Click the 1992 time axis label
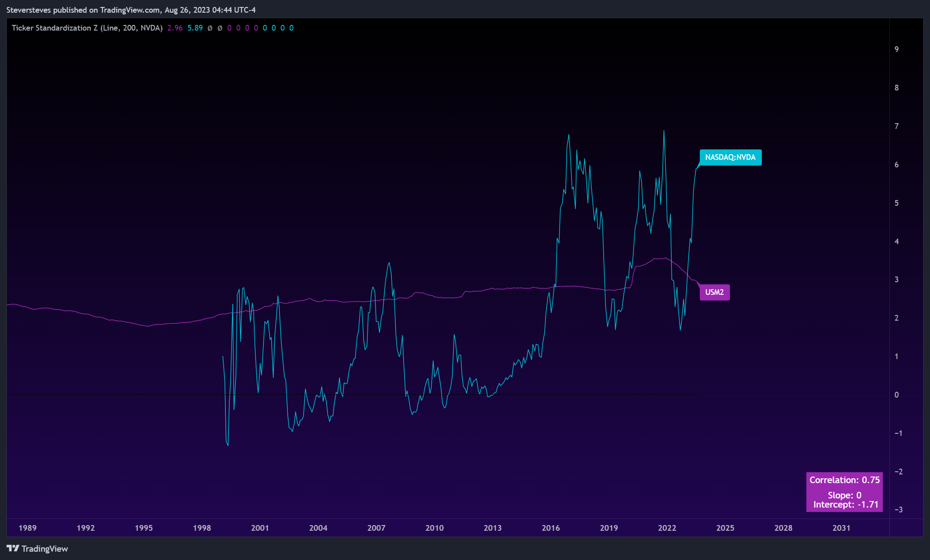 pos(86,528)
